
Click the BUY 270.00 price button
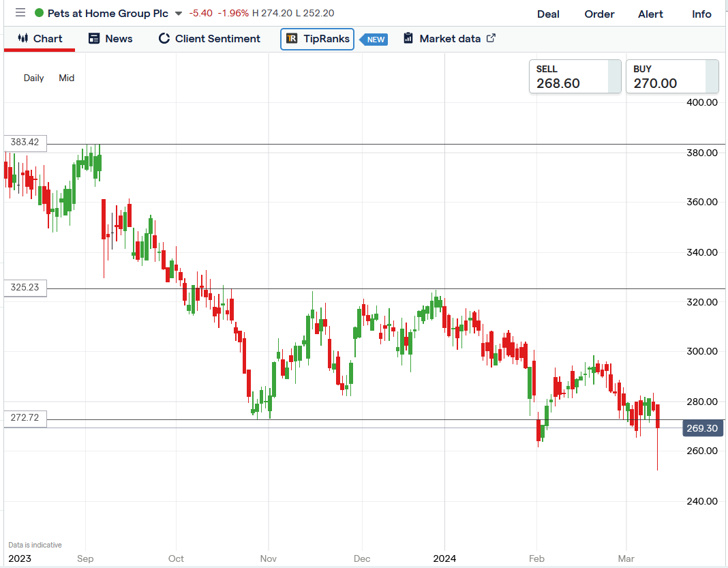coord(672,76)
